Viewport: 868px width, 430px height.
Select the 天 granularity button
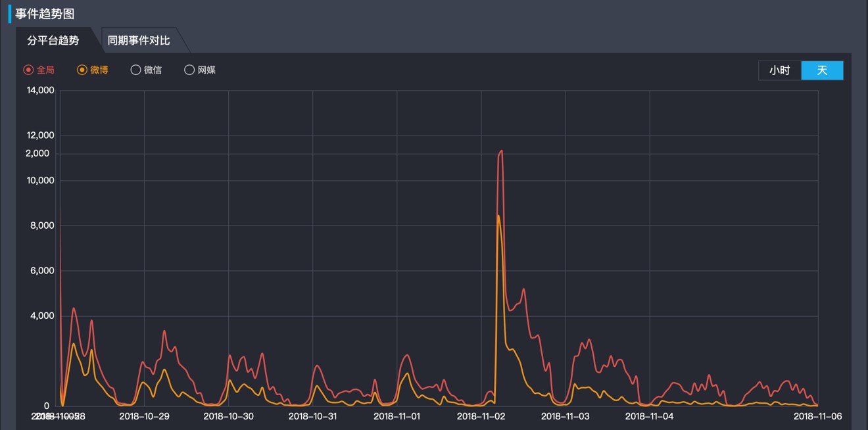pos(822,70)
